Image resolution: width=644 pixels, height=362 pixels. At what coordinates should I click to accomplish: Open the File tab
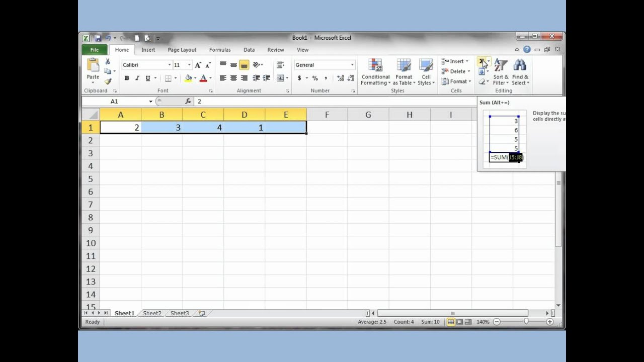point(95,50)
